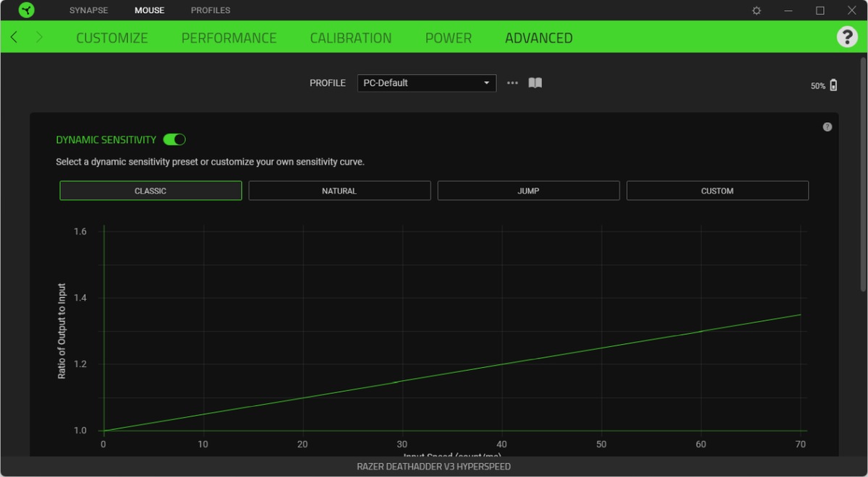Click the Ratio of Output to Input label
Viewport: 868px width, 477px height.
(x=61, y=331)
